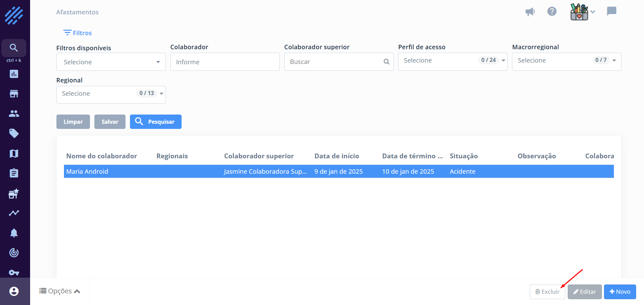Click the Salvar button
644x305 pixels.
110,122
